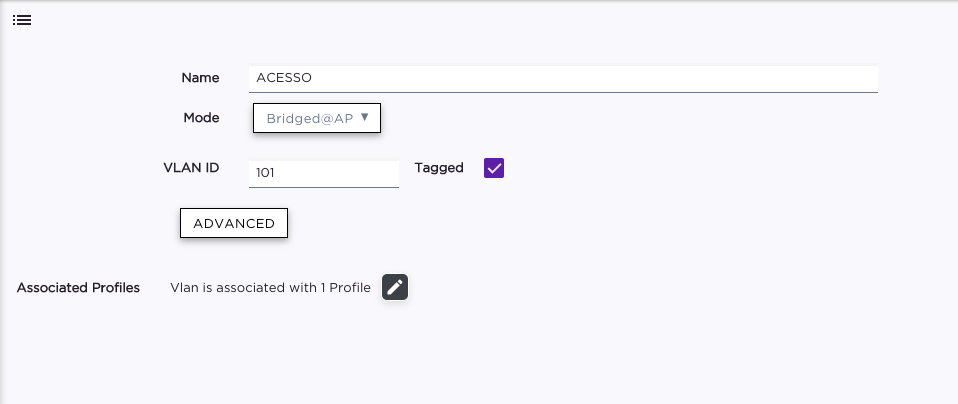Click the VLAN ID label
Image resolution: width=958 pixels, height=404 pixels.
[191, 168]
